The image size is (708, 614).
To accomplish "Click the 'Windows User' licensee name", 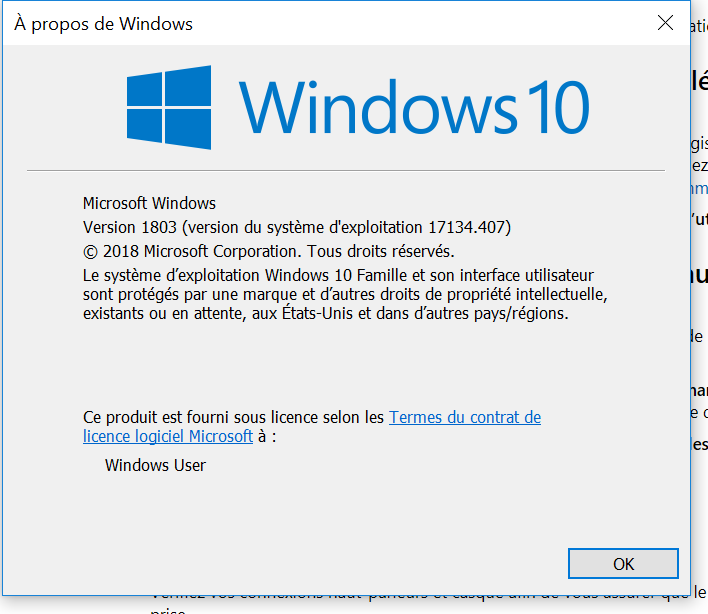I will pyautogui.click(x=155, y=465).
